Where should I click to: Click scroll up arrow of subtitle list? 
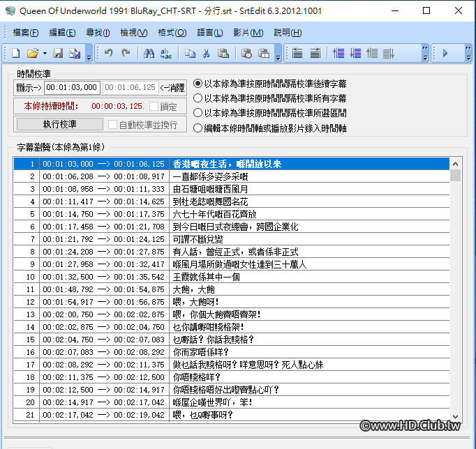coord(455,164)
